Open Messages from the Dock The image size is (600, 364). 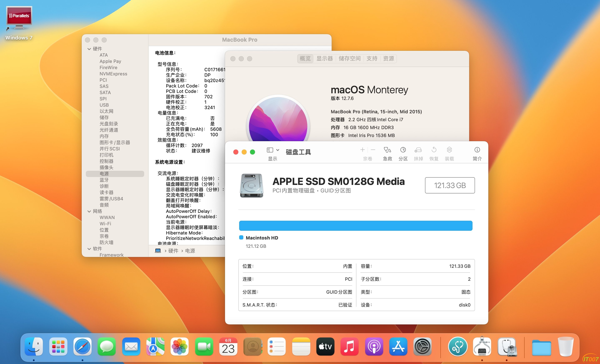coord(107,347)
